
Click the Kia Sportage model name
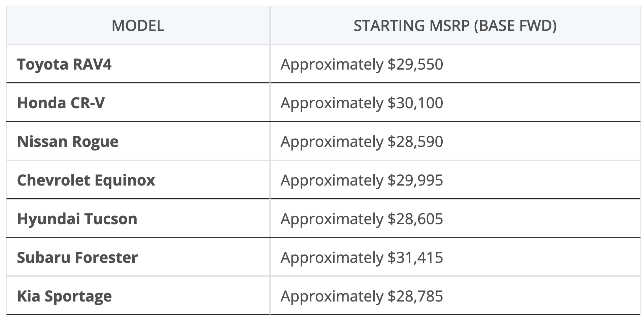coord(64,296)
